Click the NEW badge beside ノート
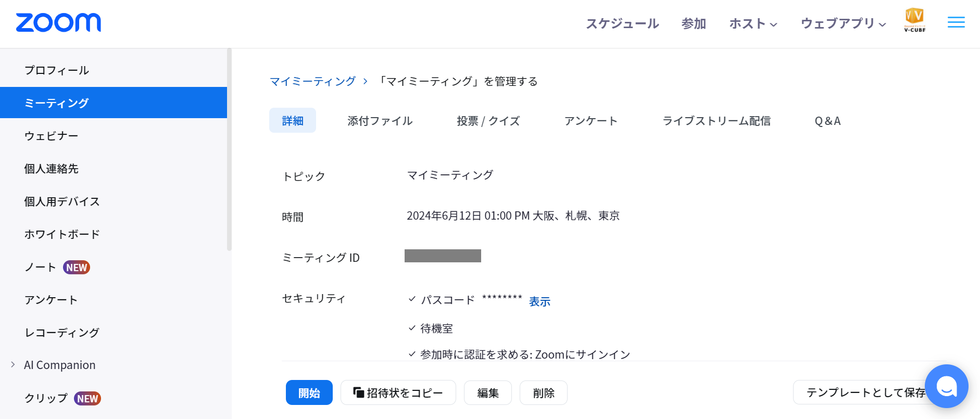The image size is (980, 419). (x=77, y=268)
